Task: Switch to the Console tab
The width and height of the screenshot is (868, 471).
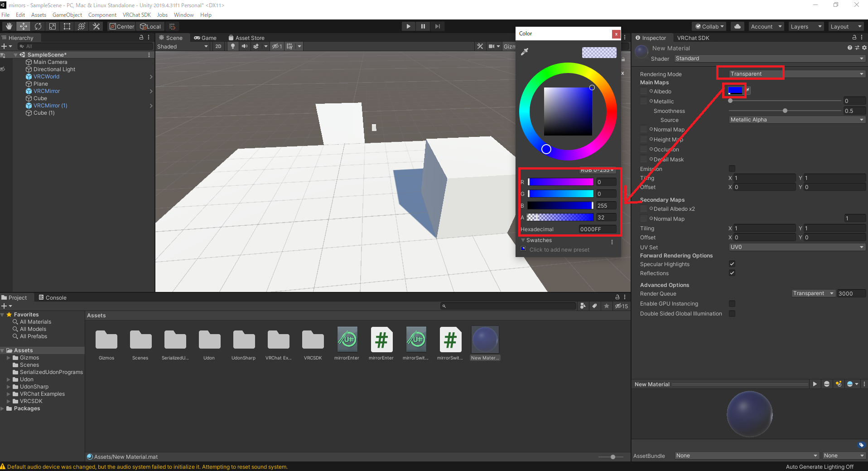Action: pyautogui.click(x=53, y=297)
